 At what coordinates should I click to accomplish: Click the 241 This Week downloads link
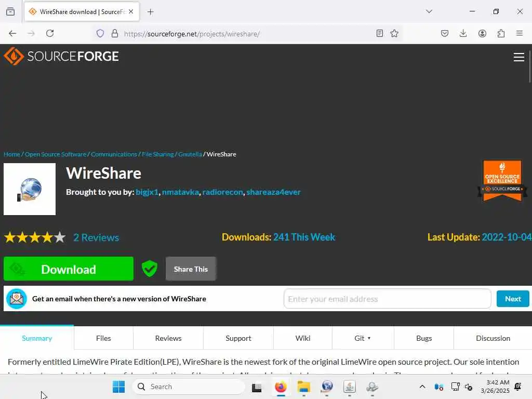tap(304, 237)
